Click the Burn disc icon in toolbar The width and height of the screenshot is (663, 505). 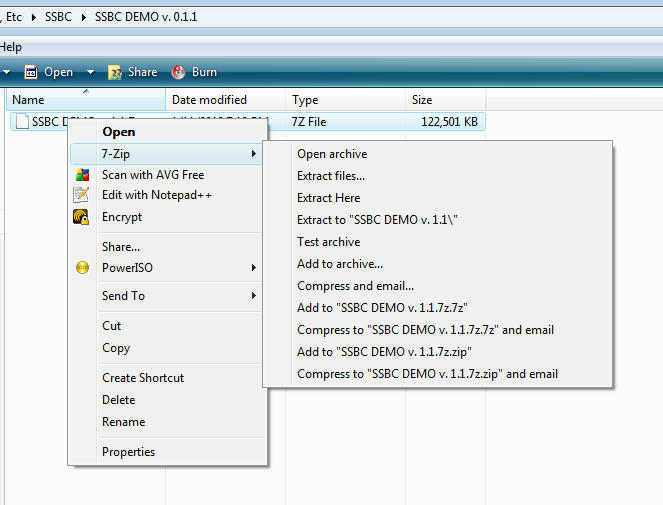pyautogui.click(x=178, y=72)
